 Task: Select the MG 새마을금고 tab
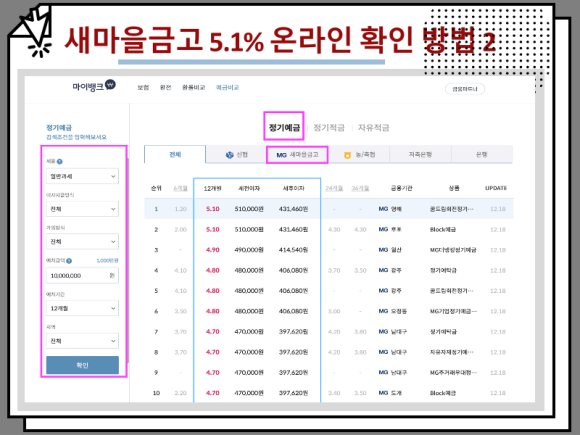click(297, 155)
